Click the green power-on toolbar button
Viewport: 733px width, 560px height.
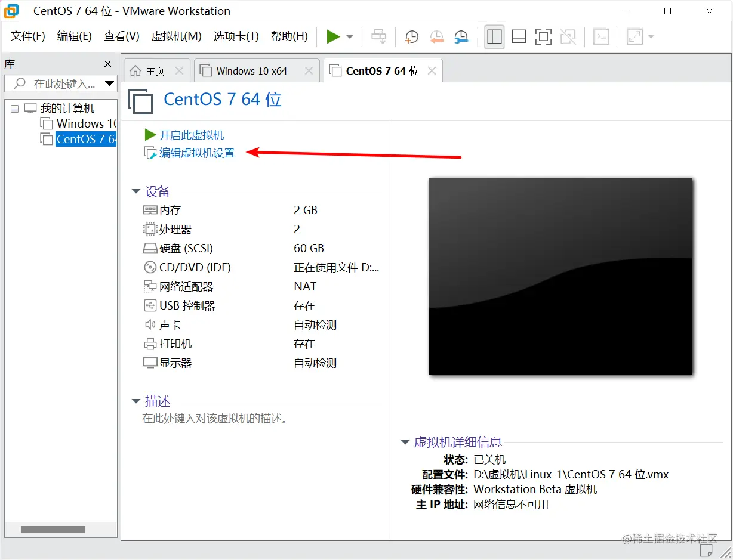click(x=333, y=37)
